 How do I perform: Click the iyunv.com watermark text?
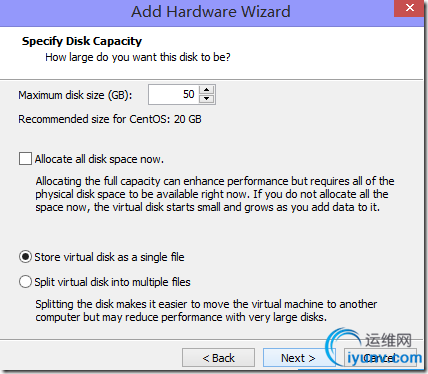pos(384,358)
